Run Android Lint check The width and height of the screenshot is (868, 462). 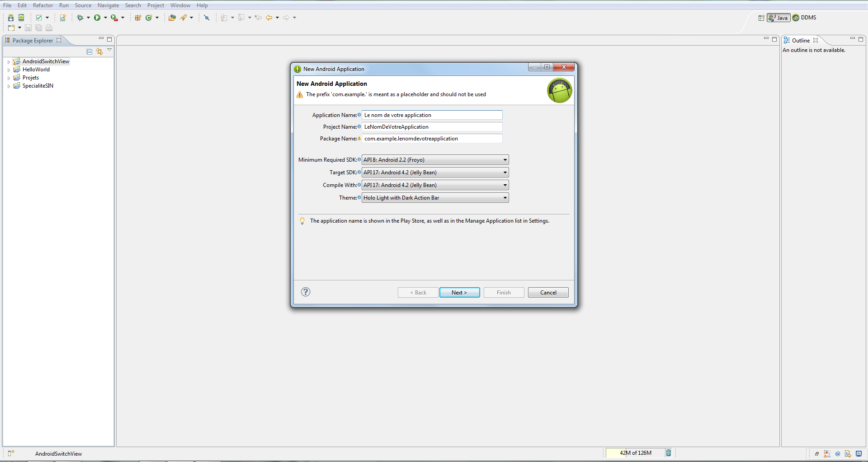click(x=39, y=18)
